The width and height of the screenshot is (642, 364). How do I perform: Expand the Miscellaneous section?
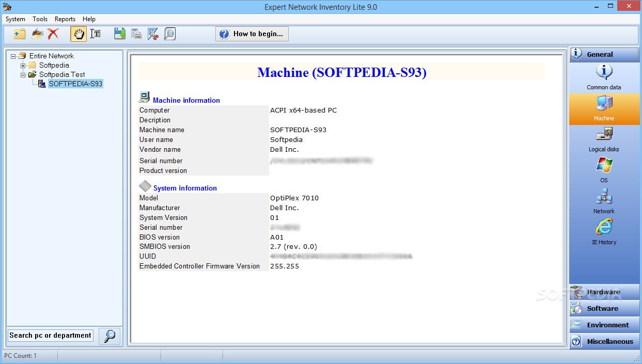click(x=604, y=342)
